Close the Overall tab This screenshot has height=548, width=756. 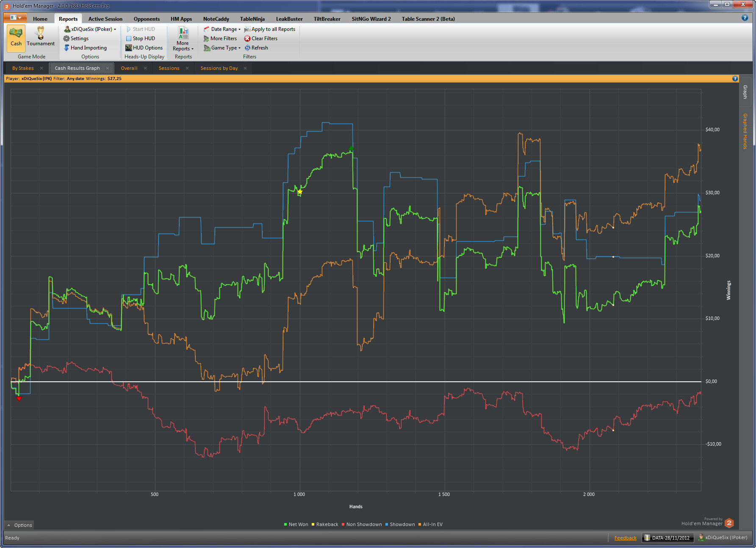click(x=145, y=68)
